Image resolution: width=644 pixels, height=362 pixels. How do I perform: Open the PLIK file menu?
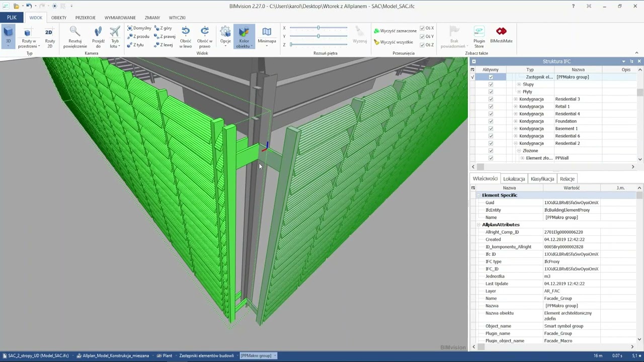[12, 17]
